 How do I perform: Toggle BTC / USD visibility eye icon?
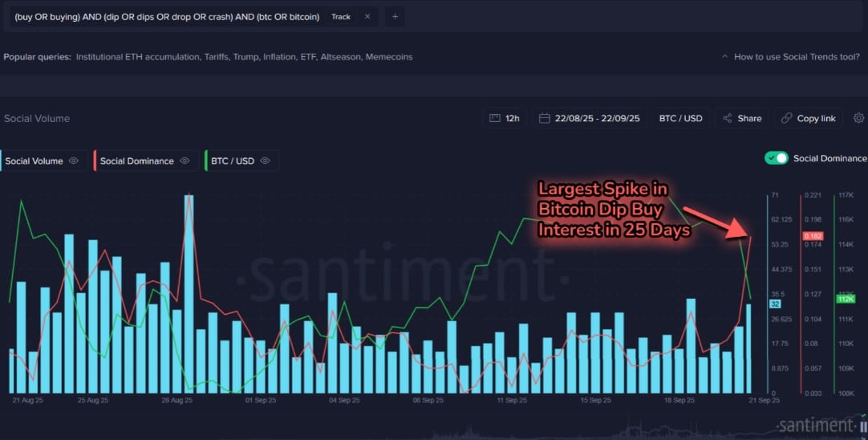click(x=266, y=161)
